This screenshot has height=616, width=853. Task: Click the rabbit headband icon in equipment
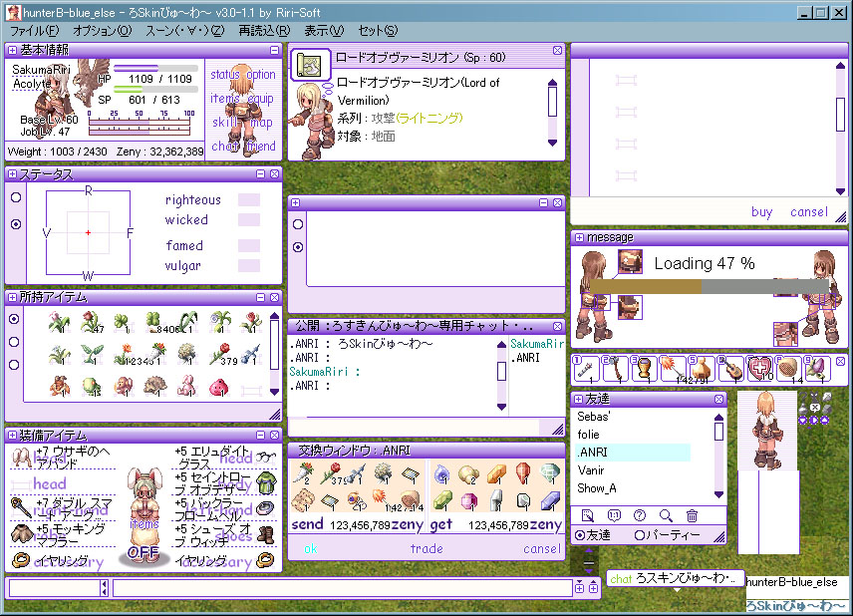coord(22,458)
